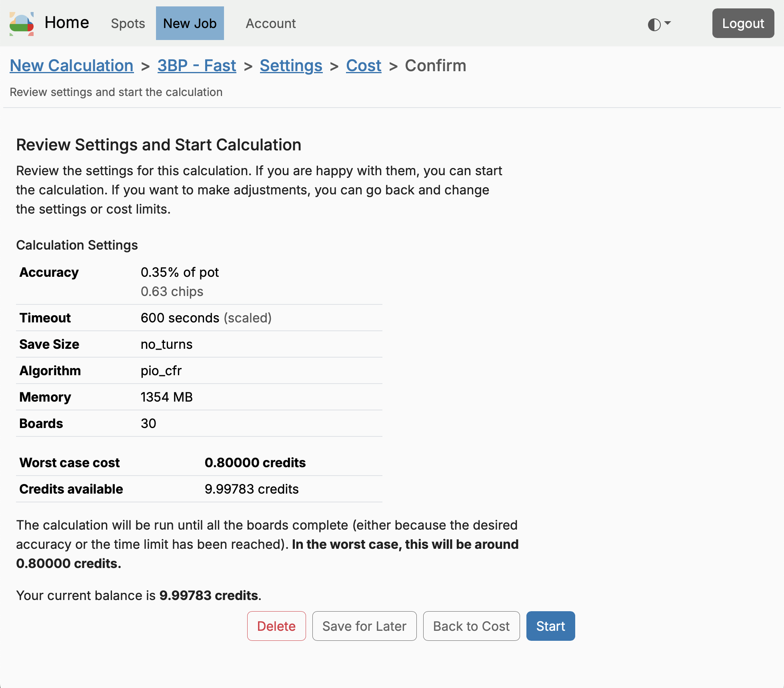Go Back to Cost step

click(x=471, y=626)
